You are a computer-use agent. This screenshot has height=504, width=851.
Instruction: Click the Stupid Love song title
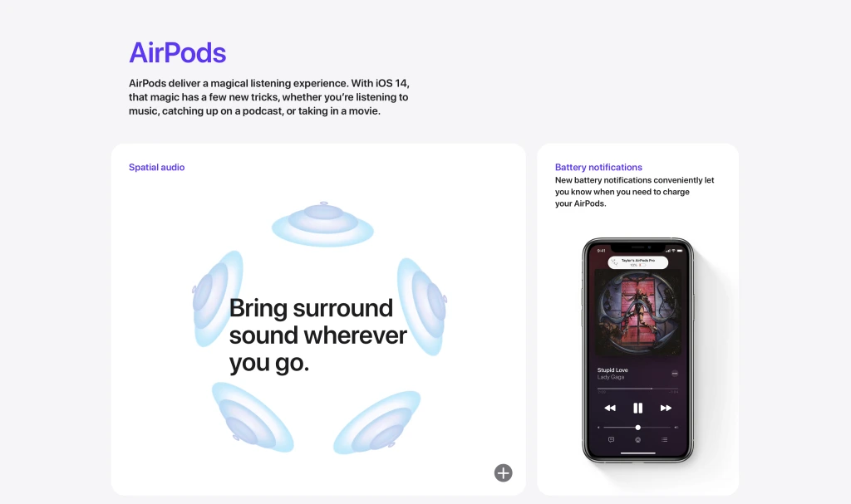[612, 370]
